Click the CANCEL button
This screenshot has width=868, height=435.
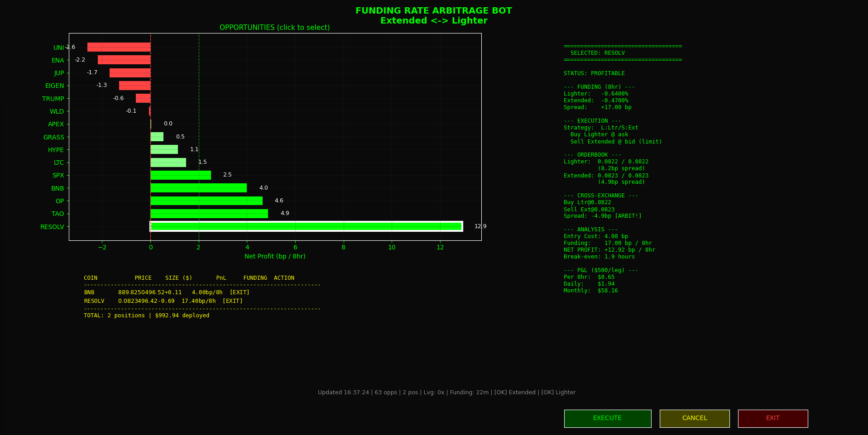coord(695,418)
